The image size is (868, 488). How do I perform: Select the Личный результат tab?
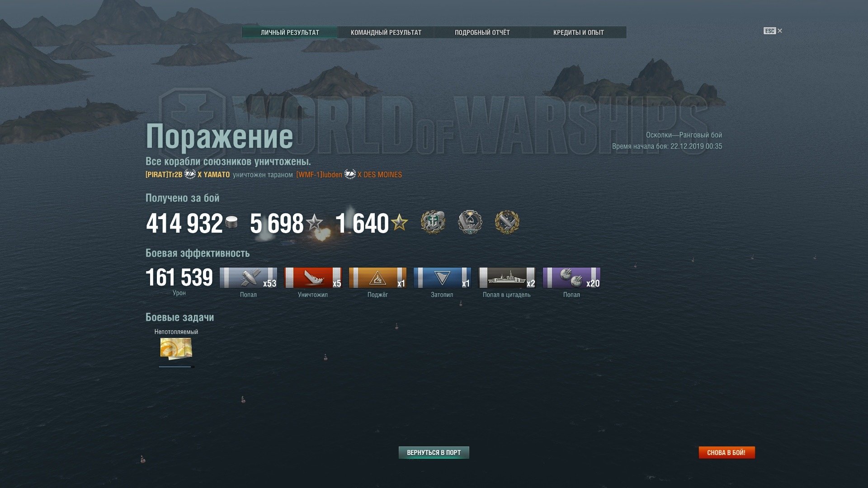point(290,33)
